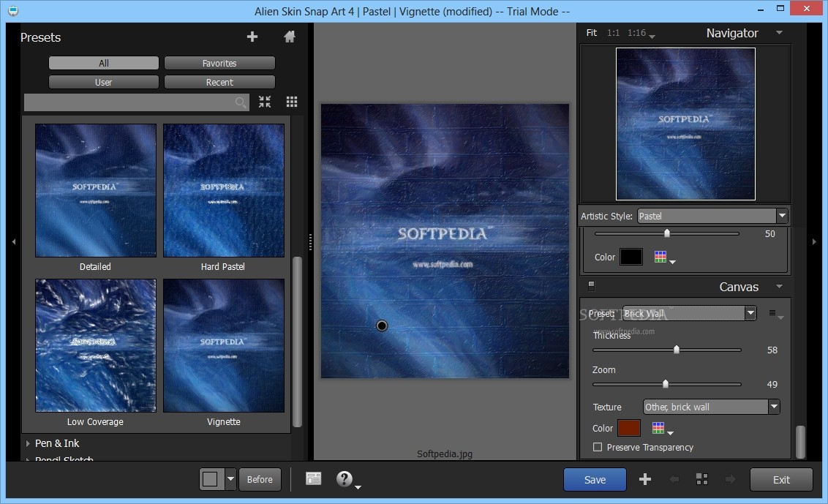Go to previous layer arrow
Image resolution: width=828 pixels, height=504 pixels.
point(674,479)
